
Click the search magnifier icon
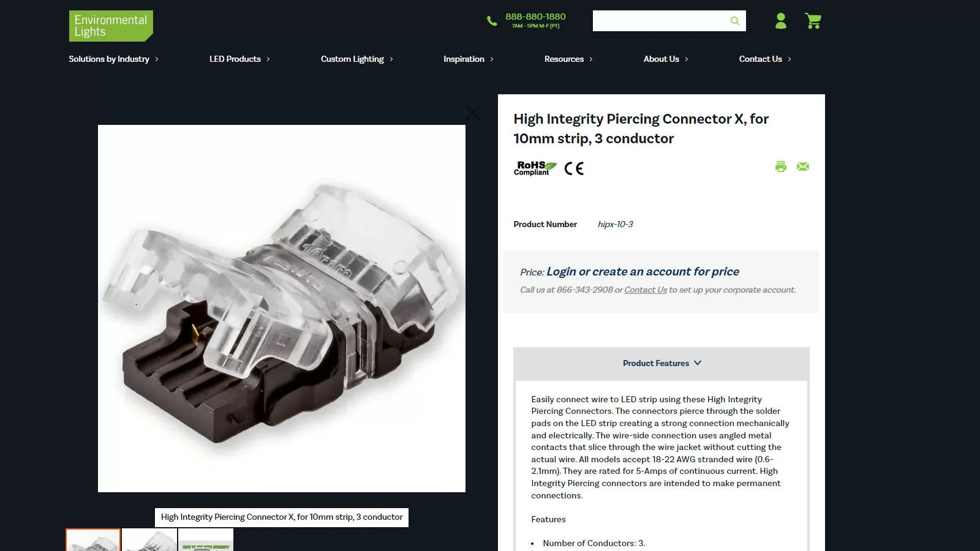(x=735, y=21)
